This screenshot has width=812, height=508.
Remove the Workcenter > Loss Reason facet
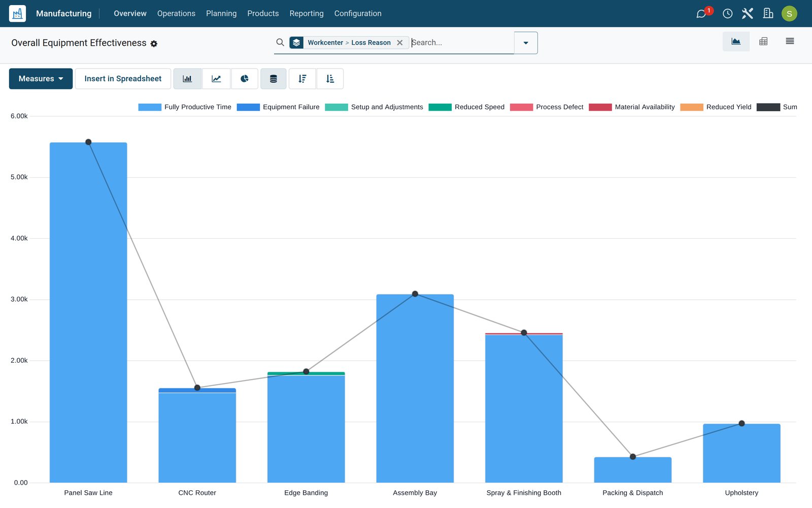coord(400,43)
